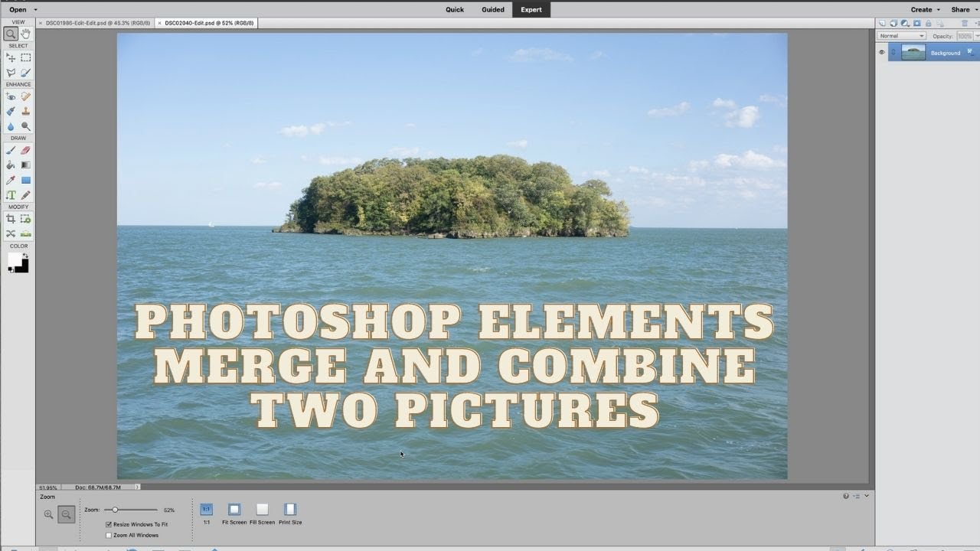The image size is (980, 551).
Task: Swap foreground and background colors
Action: (x=25, y=256)
